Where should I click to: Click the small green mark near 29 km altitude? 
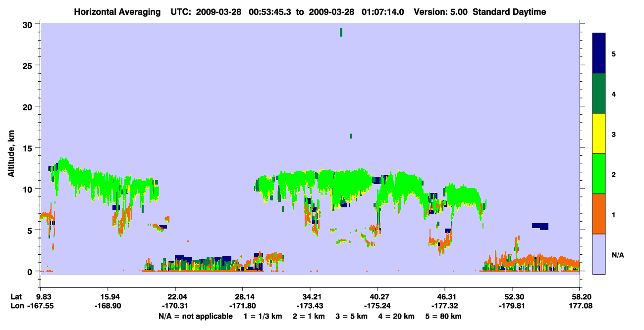coord(341,32)
